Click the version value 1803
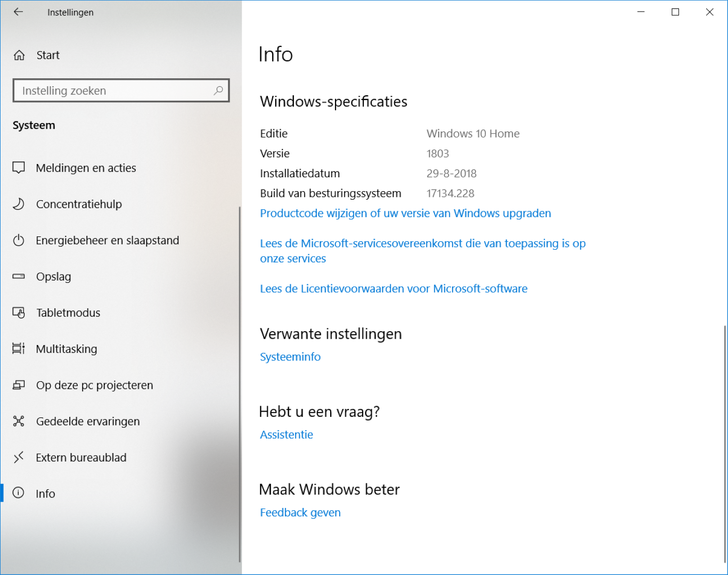Image resolution: width=728 pixels, height=575 pixels. coord(438,154)
